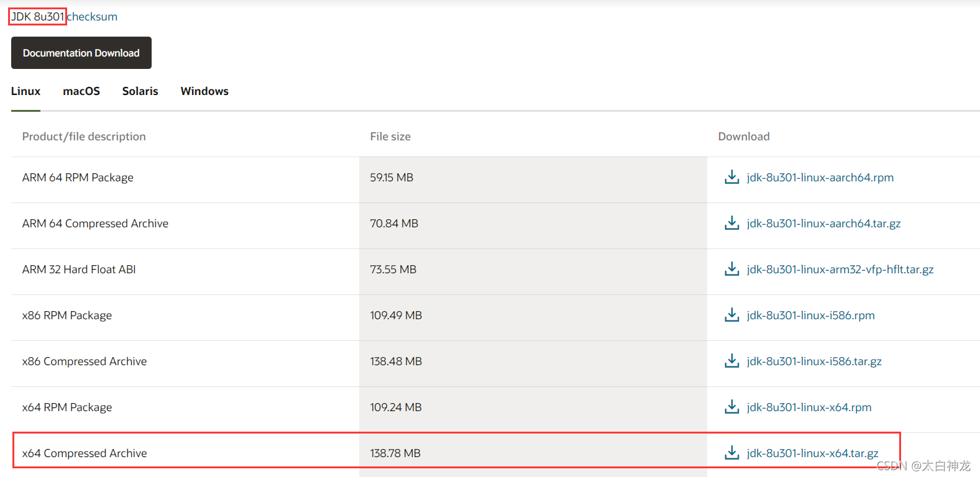Click the 59.15 MB file size
The height and width of the screenshot is (477, 980).
point(392,178)
